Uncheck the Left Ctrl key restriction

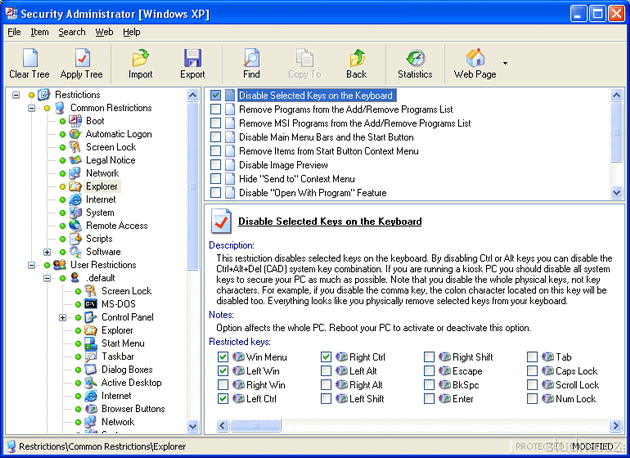pyautogui.click(x=223, y=398)
